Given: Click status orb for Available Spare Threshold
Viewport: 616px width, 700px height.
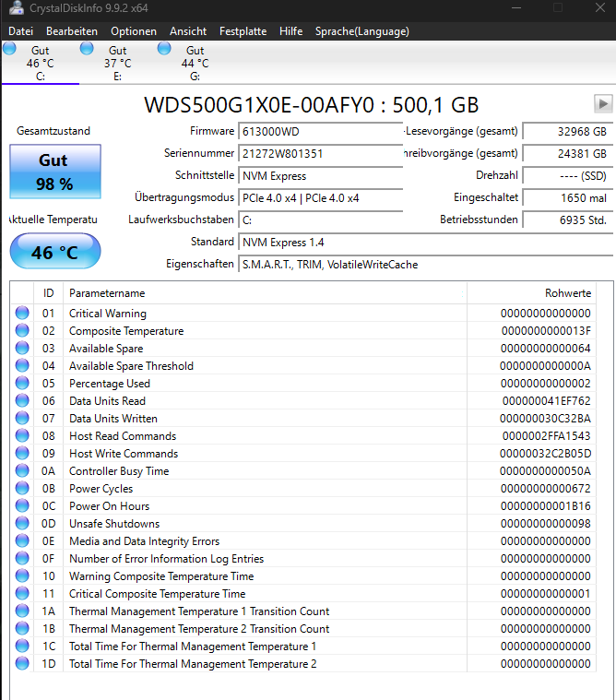Looking at the screenshot, I should pos(22,365).
